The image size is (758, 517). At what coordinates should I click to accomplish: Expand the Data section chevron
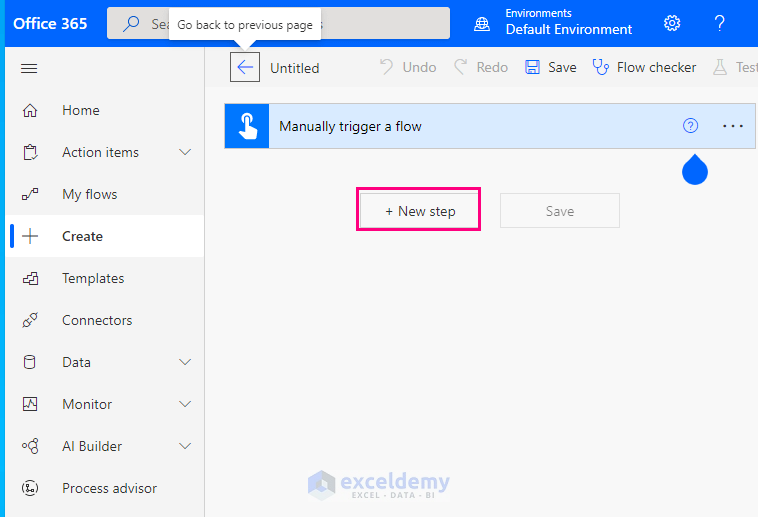(x=185, y=362)
